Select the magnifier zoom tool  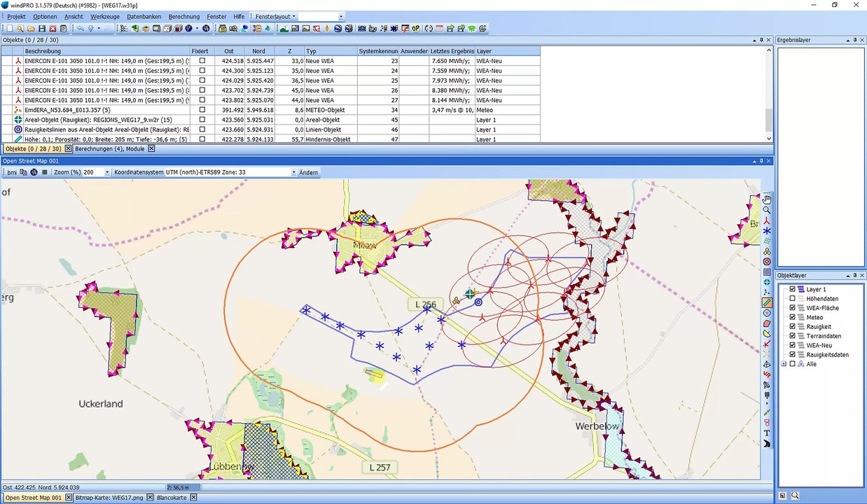click(x=767, y=210)
